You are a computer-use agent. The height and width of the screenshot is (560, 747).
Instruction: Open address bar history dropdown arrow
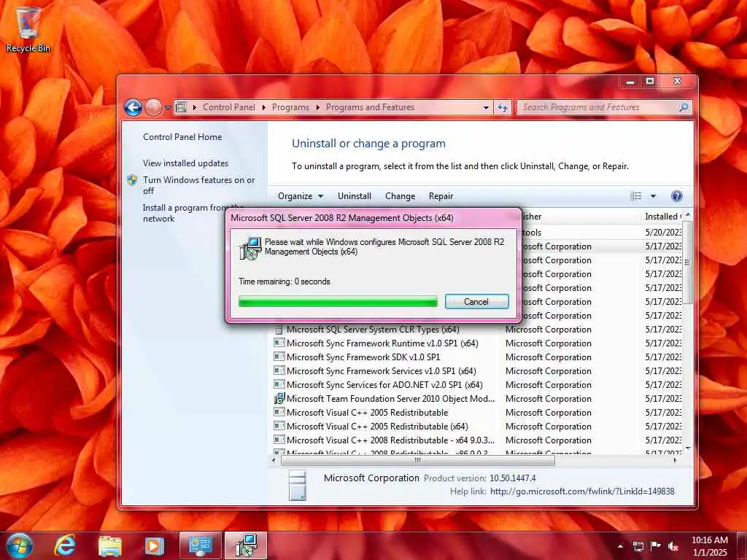(x=486, y=108)
